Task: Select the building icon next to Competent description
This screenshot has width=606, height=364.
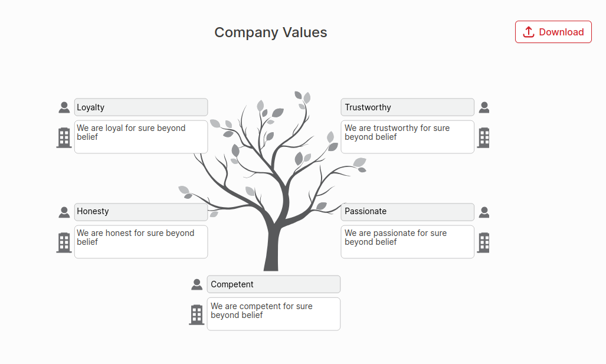Action: coord(196,314)
